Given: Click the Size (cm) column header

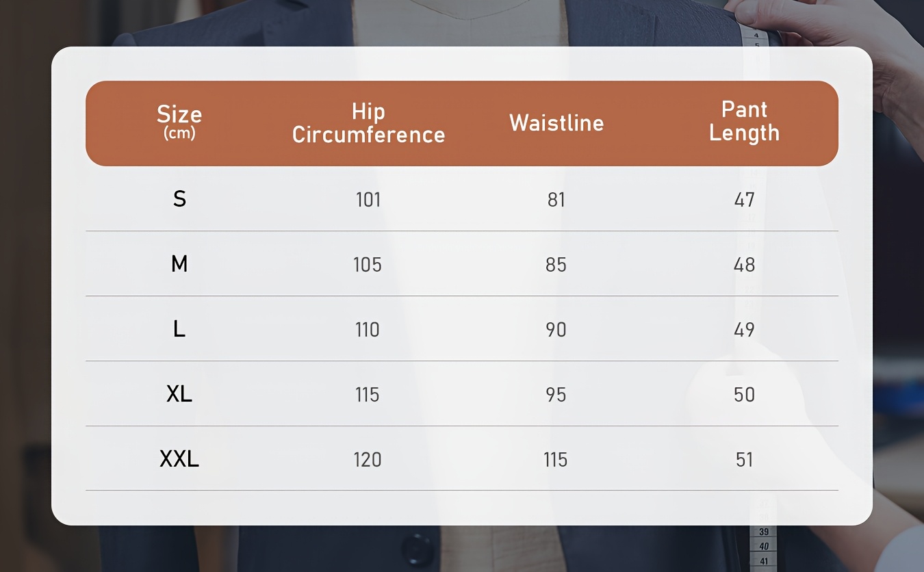Looking at the screenshot, I should pyautogui.click(x=179, y=122).
